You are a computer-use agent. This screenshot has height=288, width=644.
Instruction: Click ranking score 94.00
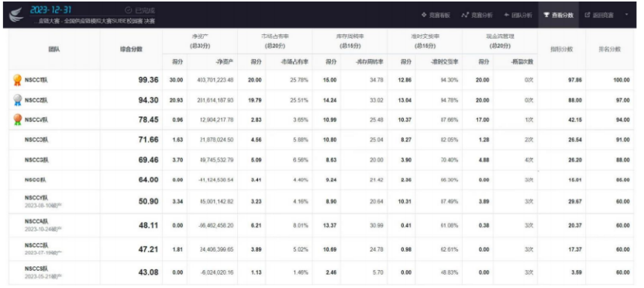[622, 120]
